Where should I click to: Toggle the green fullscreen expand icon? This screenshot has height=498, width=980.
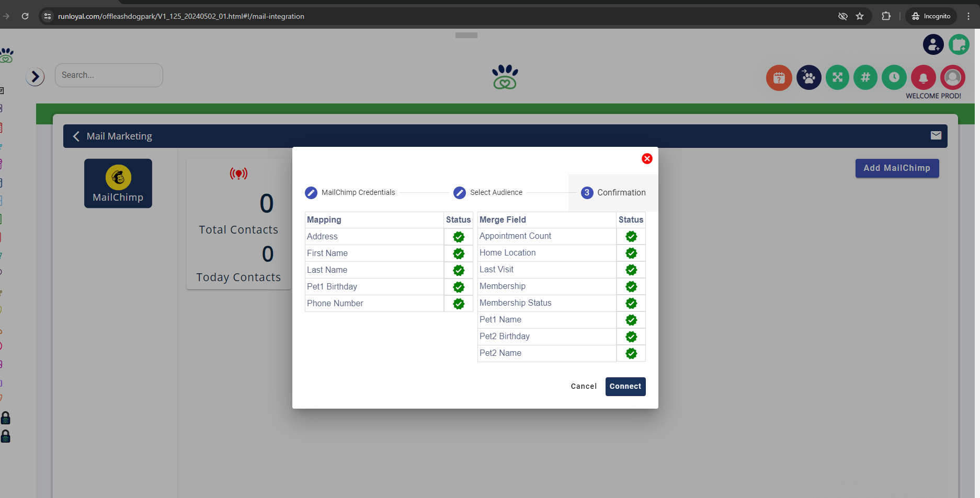(x=838, y=77)
